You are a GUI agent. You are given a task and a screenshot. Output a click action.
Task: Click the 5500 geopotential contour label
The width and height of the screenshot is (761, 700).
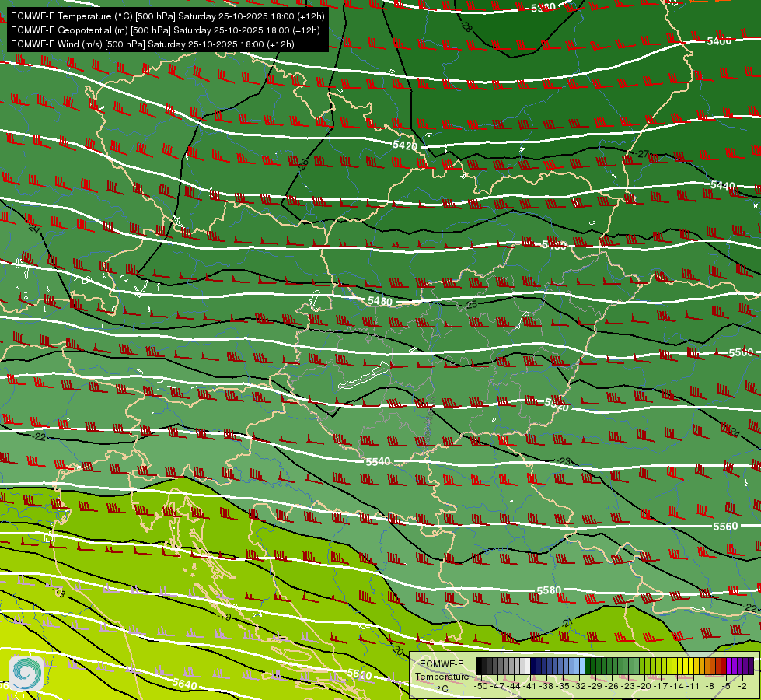coord(741,352)
